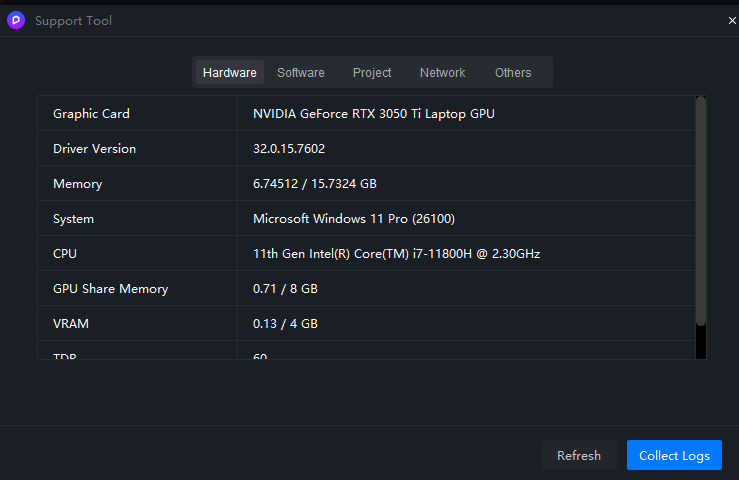Screen dimensions: 739x480
Task: Select the NVIDIA GeForce RTX 3050 Ti value
Action: (374, 114)
